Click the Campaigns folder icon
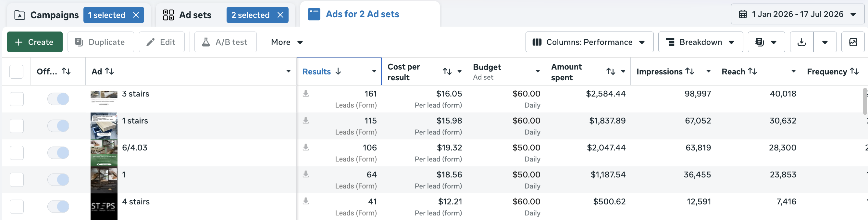Screen dimensions: 868x220 19,15
